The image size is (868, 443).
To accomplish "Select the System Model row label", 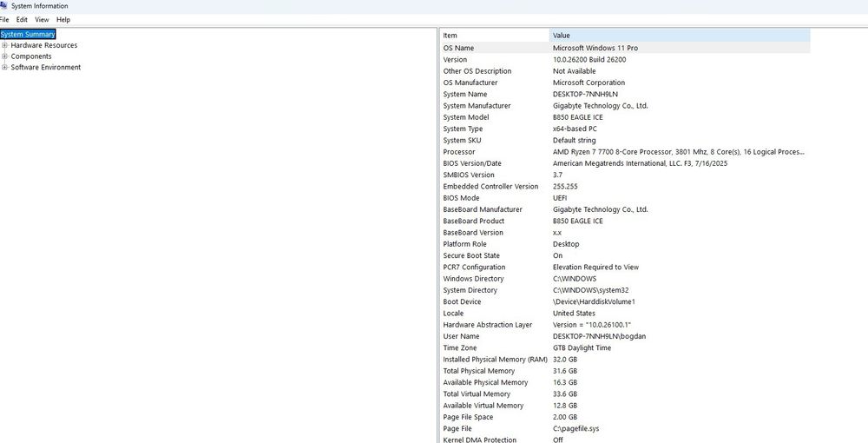I will pos(466,117).
